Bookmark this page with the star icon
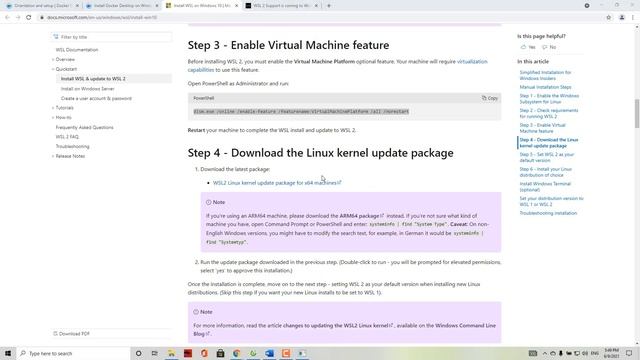The height and width of the screenshot is (360, 640). coord(609,18)
